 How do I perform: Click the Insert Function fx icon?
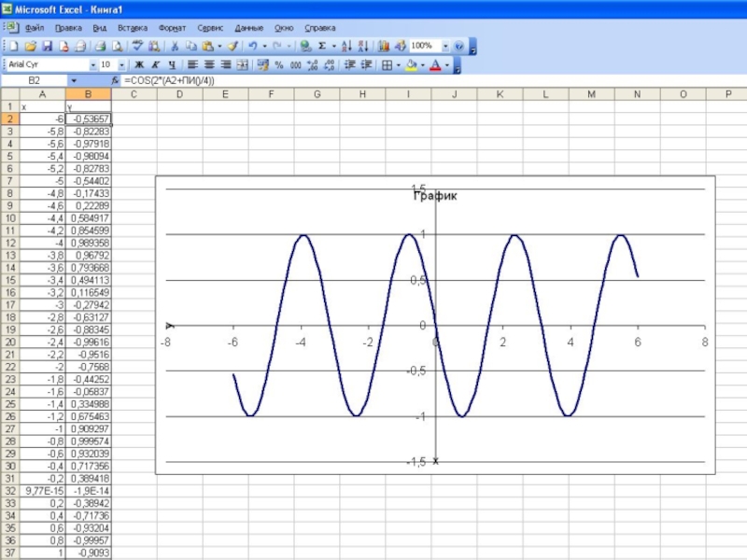(115, 81)
